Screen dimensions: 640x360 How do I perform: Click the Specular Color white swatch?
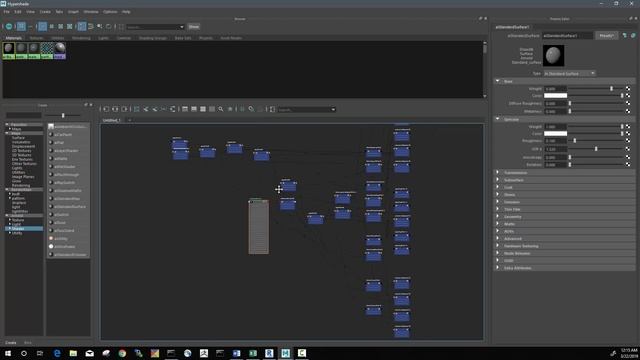[x=555, y=133]
